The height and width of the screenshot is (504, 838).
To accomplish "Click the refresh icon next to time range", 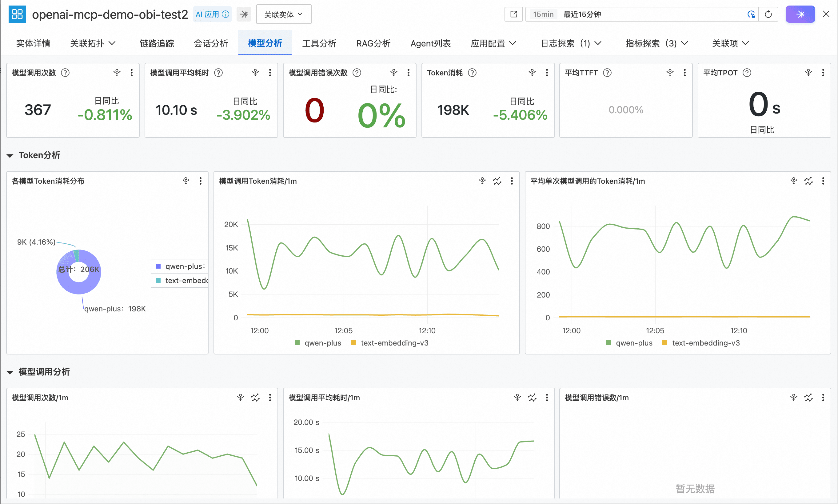I will pos(768,14).
